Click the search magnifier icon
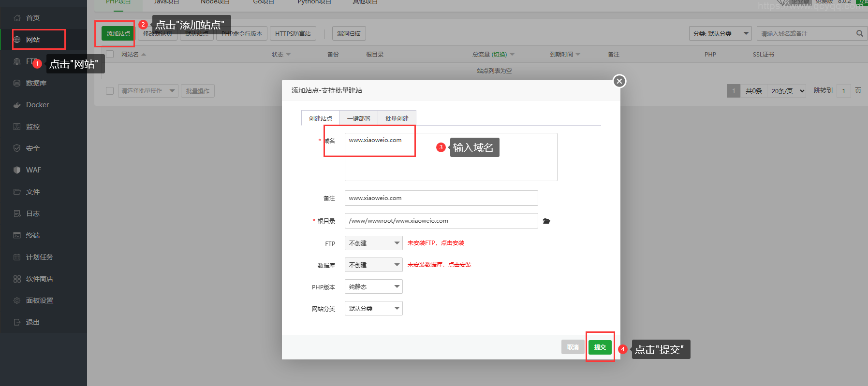Viewport: 868px width, 386px height. [859, 33]
